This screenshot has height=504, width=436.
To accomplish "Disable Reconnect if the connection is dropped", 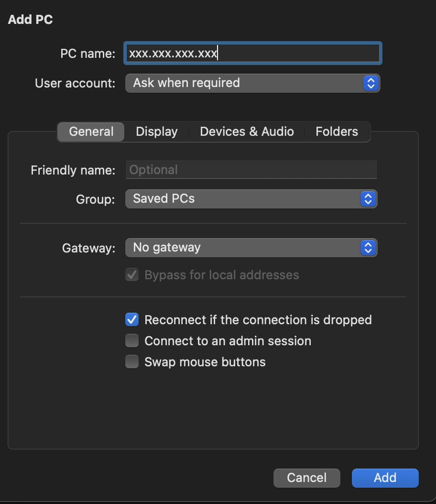I will [x=132, y=320].
